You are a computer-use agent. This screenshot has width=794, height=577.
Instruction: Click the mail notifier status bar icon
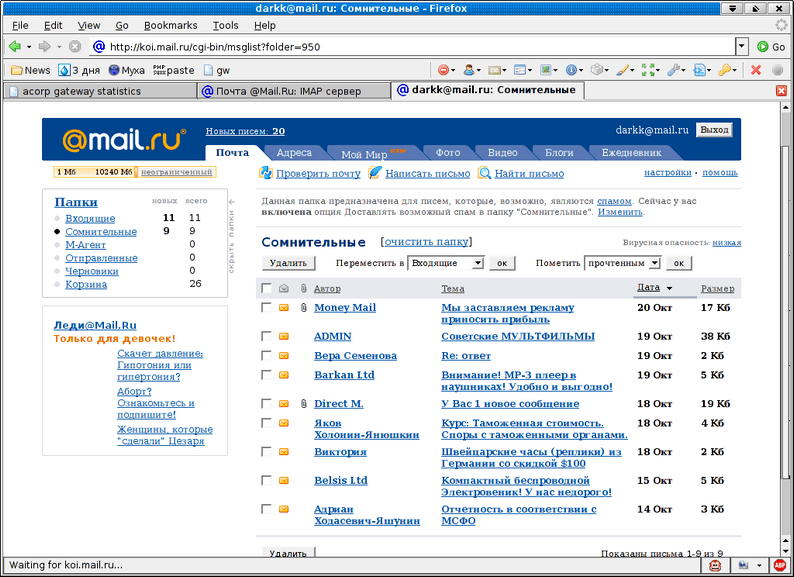tap(743, 565)
